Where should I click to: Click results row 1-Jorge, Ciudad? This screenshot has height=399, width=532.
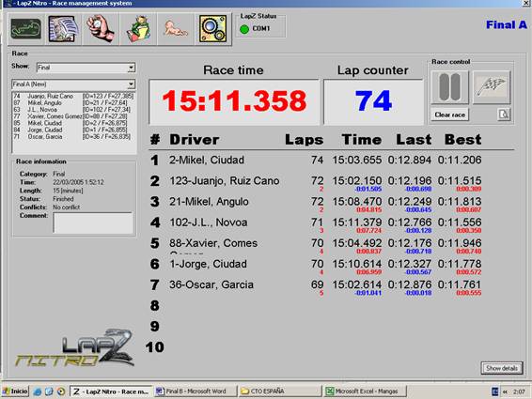(316, 266)
